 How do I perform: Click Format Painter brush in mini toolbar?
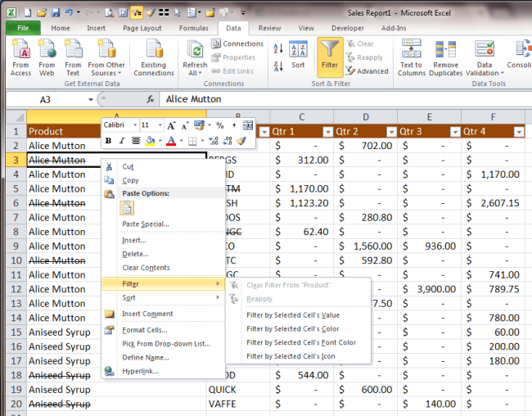[241, 141]
